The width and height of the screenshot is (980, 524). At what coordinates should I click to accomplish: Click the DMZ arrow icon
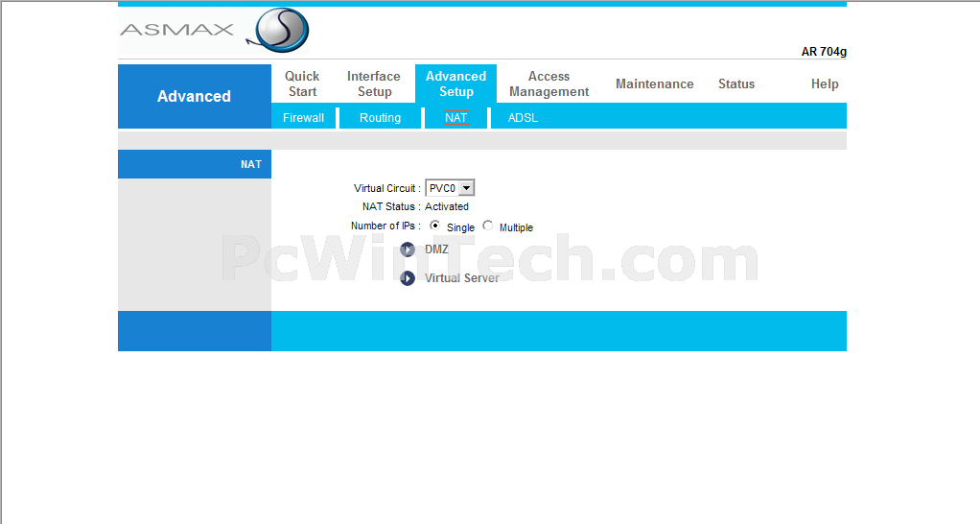coord(408,250)
